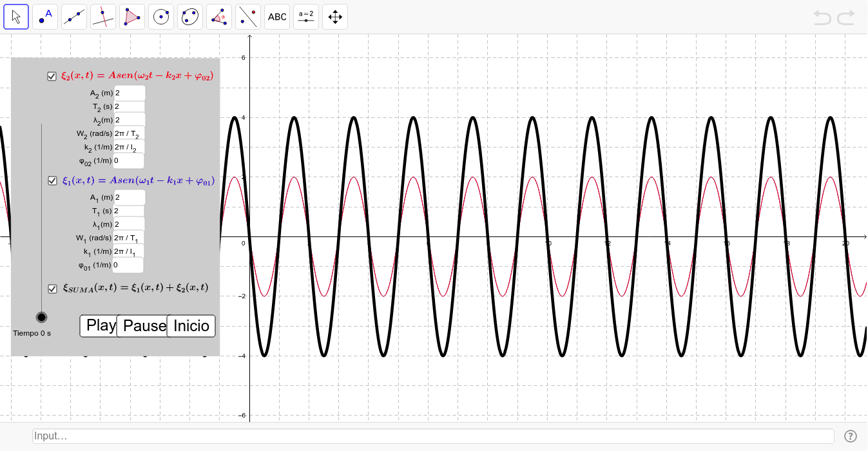This screenshot has height=451, width=868.
Task: Select the Perpendicular Line tool
Action: (103, 17)
